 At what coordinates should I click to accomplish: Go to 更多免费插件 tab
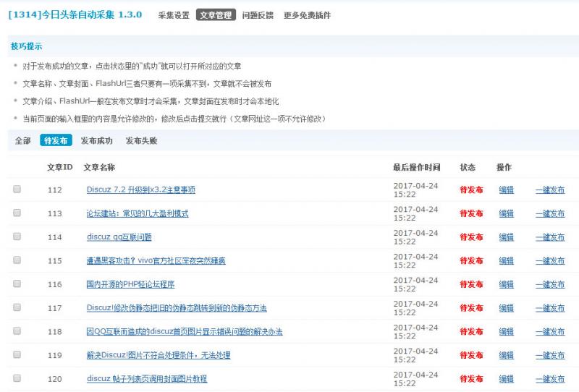[307, 14]
